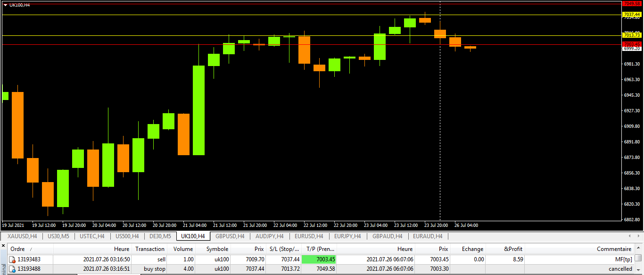Image resolution: width=644 pixels, height=275 pixels.
Task: Click the red 7049.58 price label
Action: tap(632, 4)
